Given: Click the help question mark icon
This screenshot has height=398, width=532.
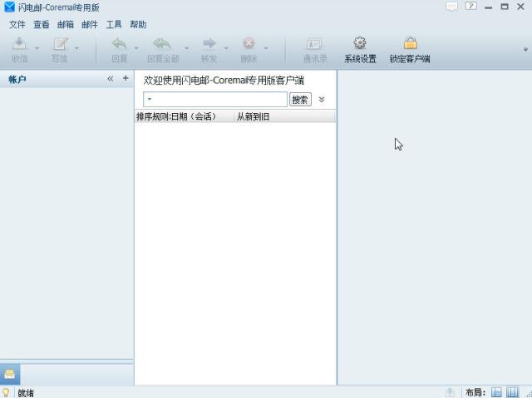Looking at the screenshot, I should click(x=471, y=6).
